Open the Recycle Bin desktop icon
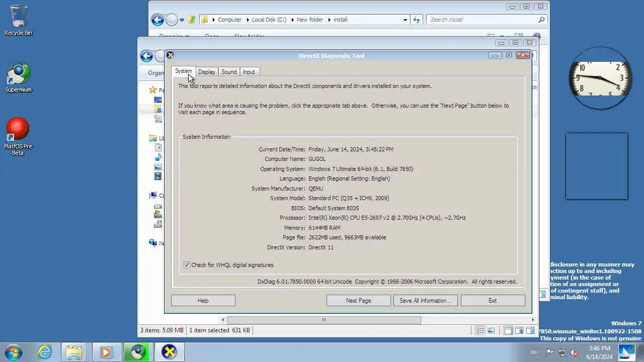Image resolution: width=644 pixels, height=362 pixels. click(x=18, y=21)
